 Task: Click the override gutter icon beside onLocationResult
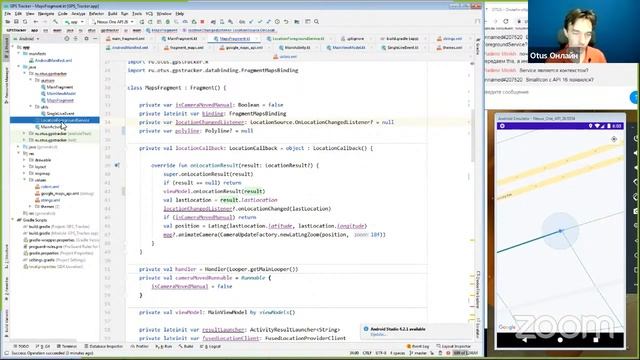117,165
